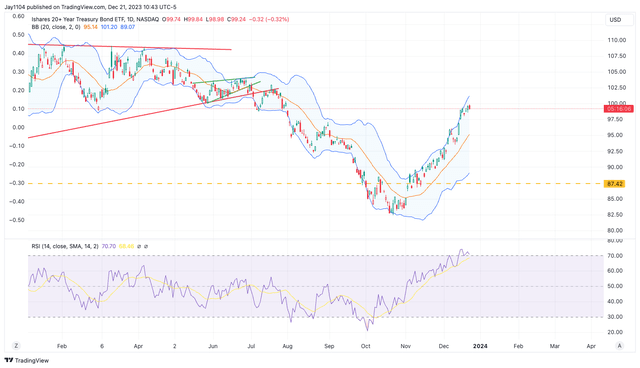Select the BB (20, close, 2, 0) indicator legend
The width and height of the screenshot is (640, 368).
pos(56,27)
